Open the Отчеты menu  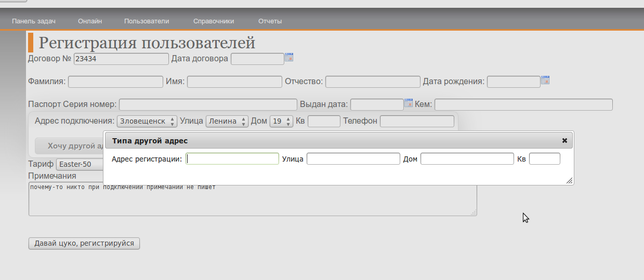point(270,21)
